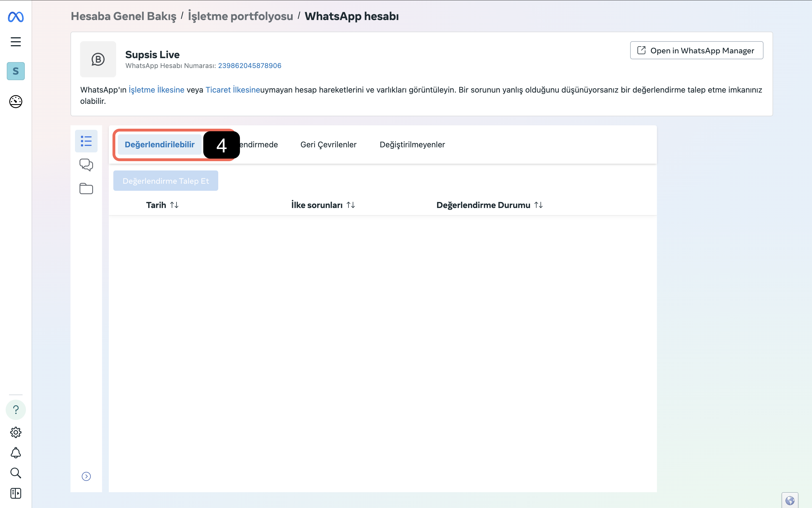Open the hamburger menu

pyautogui.click(x=16, y=42)
